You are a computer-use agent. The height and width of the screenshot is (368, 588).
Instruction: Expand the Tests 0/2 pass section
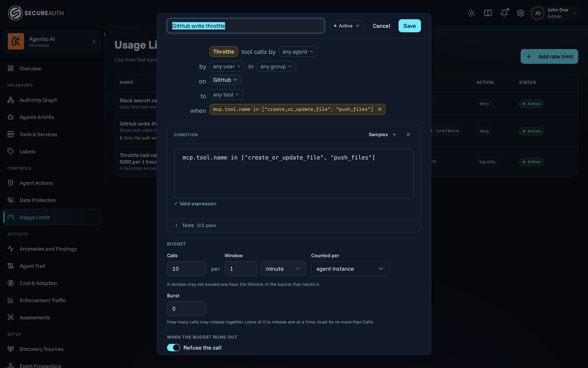click(195, 225)
